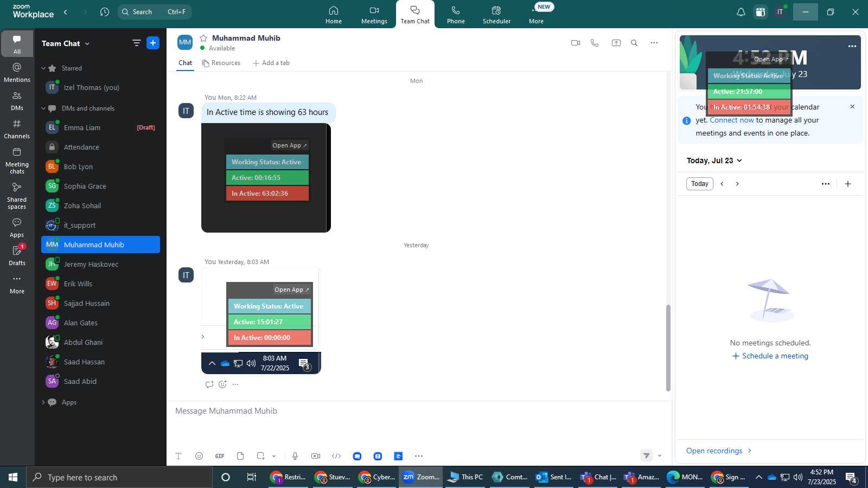The height and width of the screenshot is (488, 868).
Task: Search within this chat using magnifier icon
Action: (x=634, y=43)
